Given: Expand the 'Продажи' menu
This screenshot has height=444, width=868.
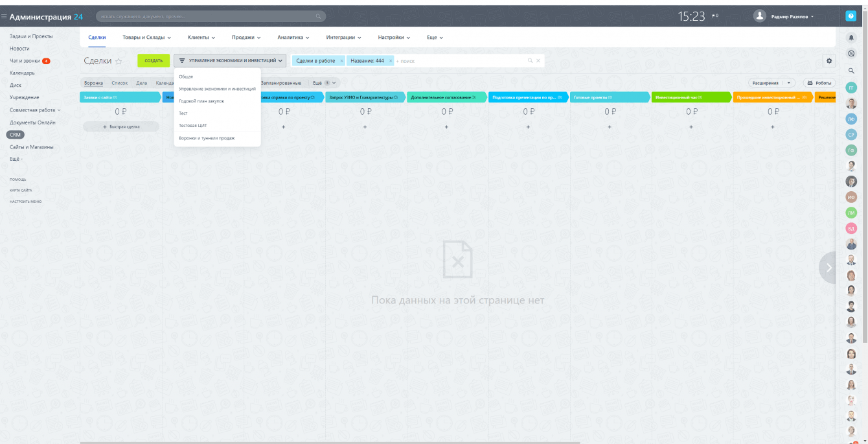Looking at the screenshot, I should pyautogui.click(x=246, y=38).
